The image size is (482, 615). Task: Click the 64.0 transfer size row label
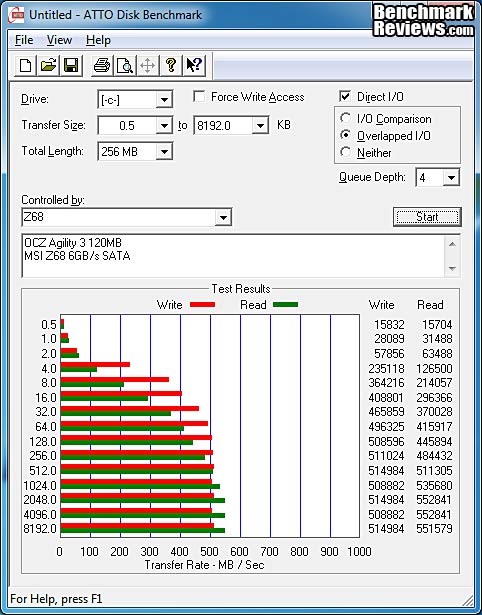(46, 426)
